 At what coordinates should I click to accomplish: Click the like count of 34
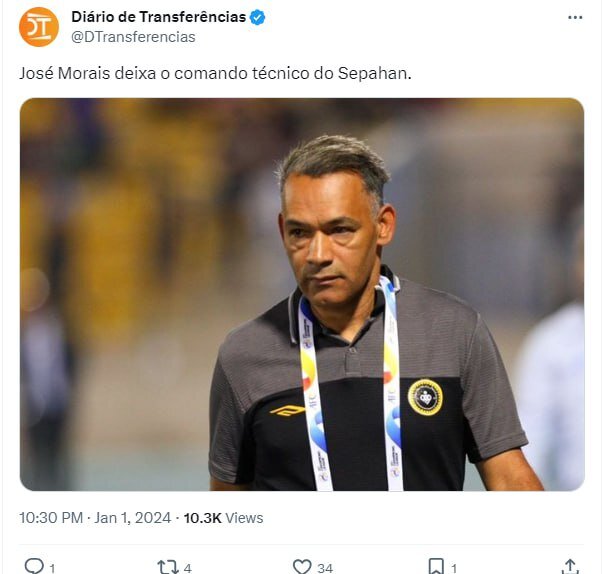click(x=325, y=568)
